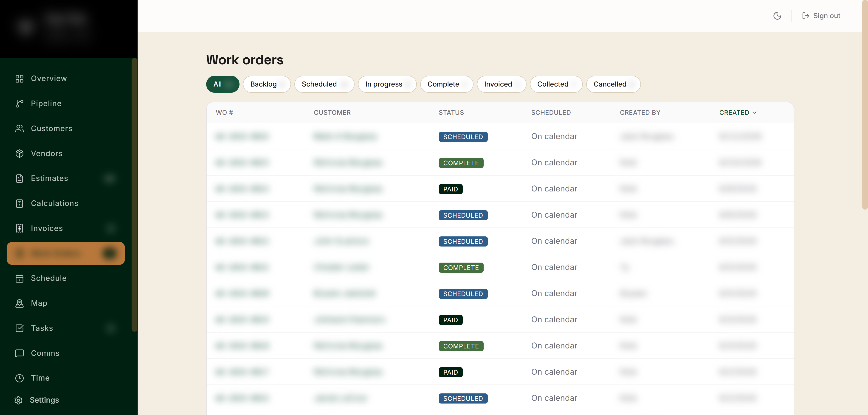The image size is (868, 415).
Task: Sort by Created column chevron
Action: point(755,112)
